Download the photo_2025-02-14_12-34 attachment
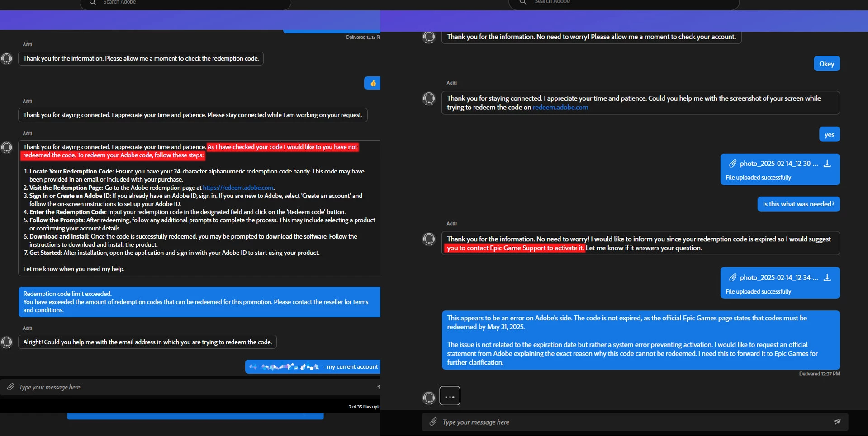Image resolution: width=868 pixels, height=436 pixels. (x=827, y=277)
